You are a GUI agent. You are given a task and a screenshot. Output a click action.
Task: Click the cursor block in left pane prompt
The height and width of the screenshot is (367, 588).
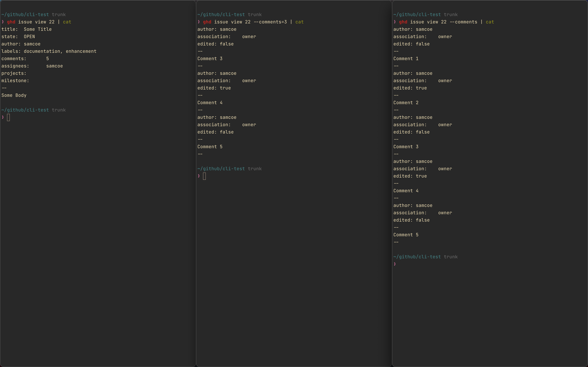pos(9,117)
